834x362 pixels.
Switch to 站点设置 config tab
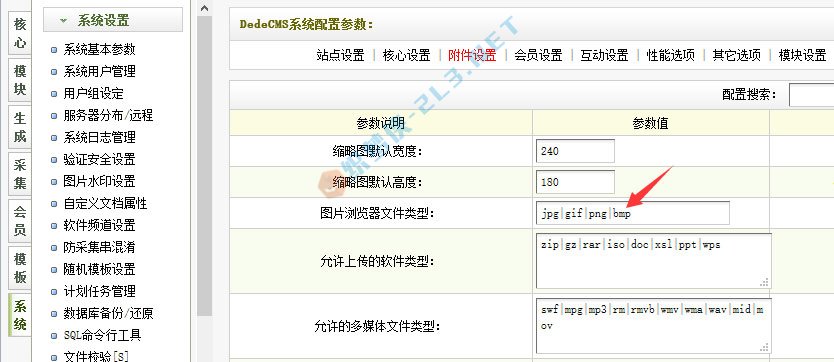(x=340, y=55)
